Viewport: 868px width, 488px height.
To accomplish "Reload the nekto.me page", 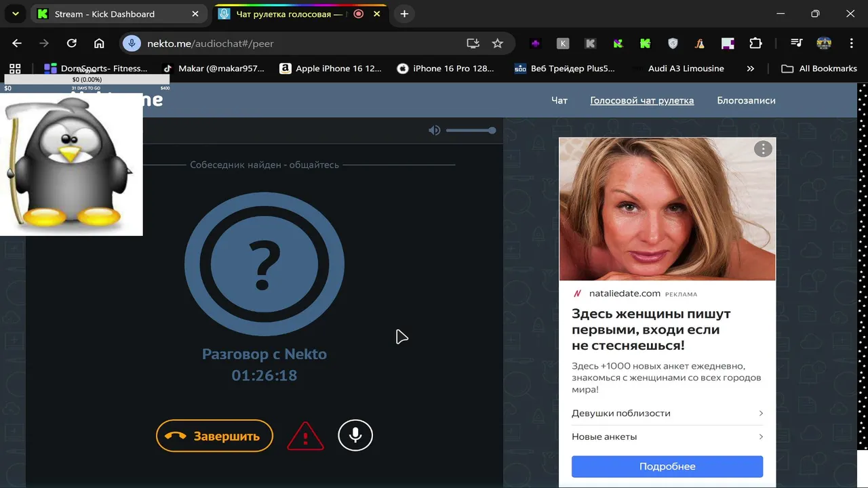I will [x=71, y=43].
